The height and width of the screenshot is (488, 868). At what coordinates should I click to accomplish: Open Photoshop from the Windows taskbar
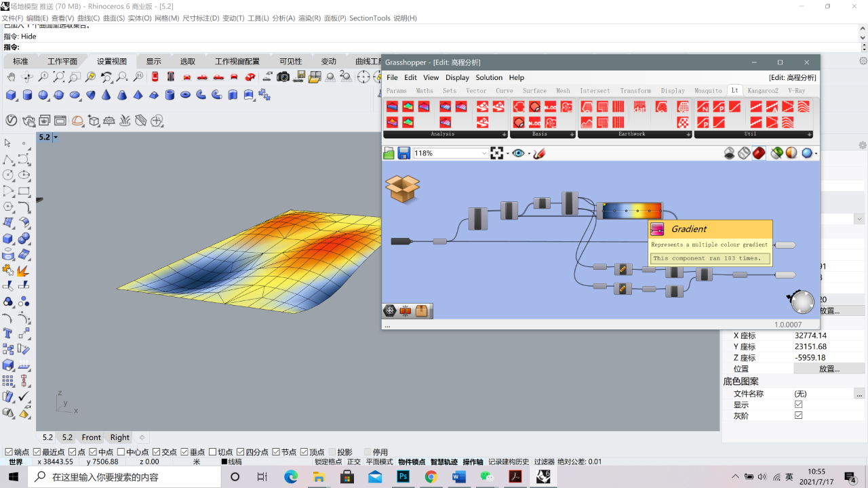tap(403, 476)
